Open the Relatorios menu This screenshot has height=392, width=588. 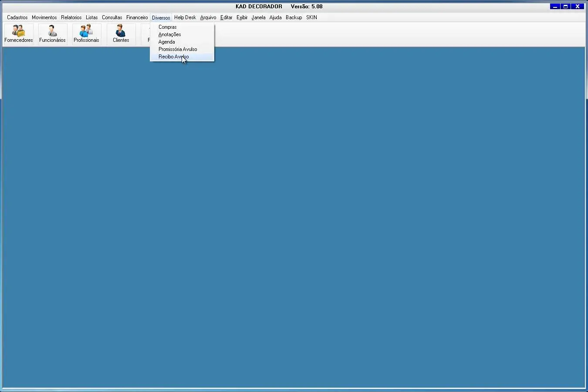pyautogui.click(x=71, y=17)
